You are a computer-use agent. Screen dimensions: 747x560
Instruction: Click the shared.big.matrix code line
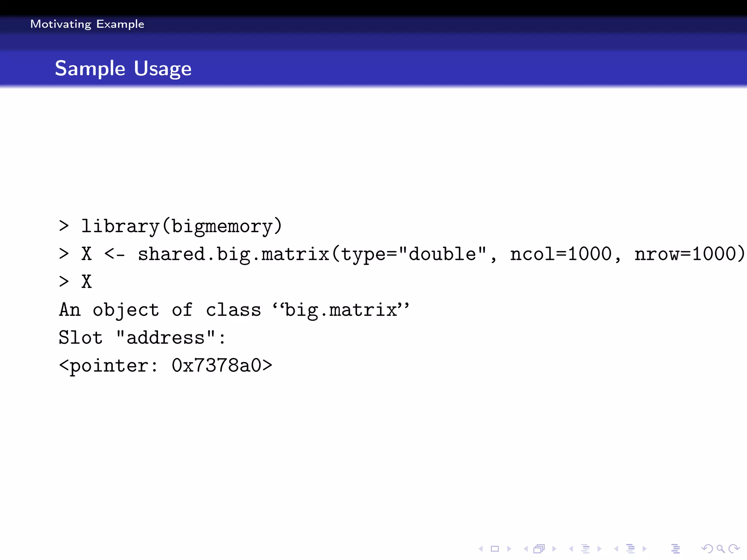402,254
